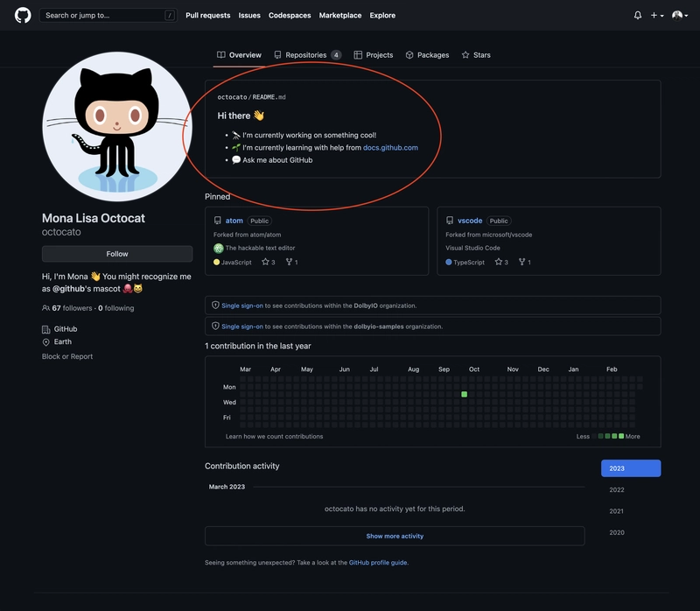Open the user avatar menu

[x=680, y=15]
